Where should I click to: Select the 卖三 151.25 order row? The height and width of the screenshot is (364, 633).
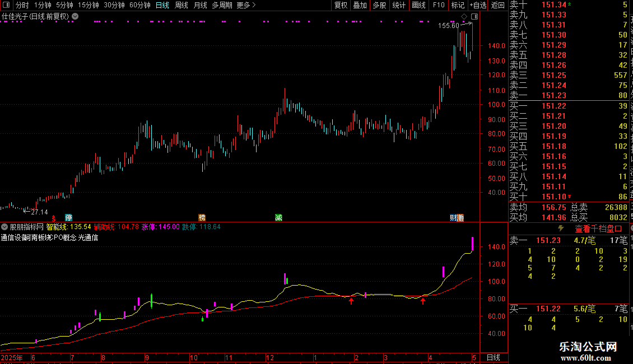[x=569, y=75]
